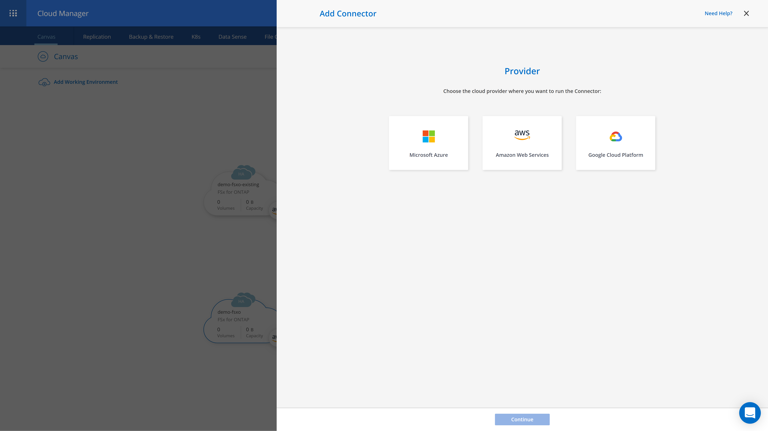Open the Data Sense tab

(x=232, y=37)
